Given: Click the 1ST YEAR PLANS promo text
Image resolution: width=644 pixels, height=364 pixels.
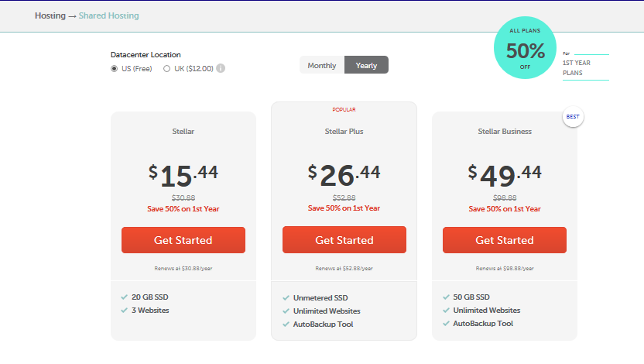Looking at the screenshot, I should coord(577,68).
